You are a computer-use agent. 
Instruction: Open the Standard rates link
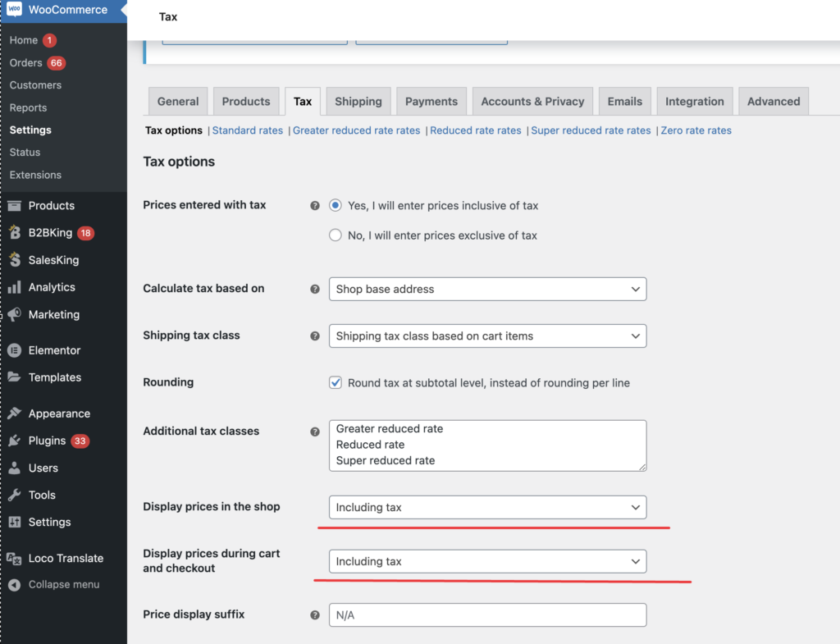(x=248, y=130)
